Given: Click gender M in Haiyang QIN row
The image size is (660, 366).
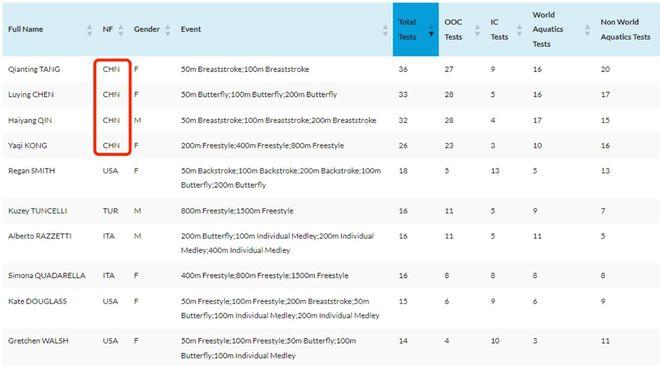Looking at the screenshot, I should 138,120.
